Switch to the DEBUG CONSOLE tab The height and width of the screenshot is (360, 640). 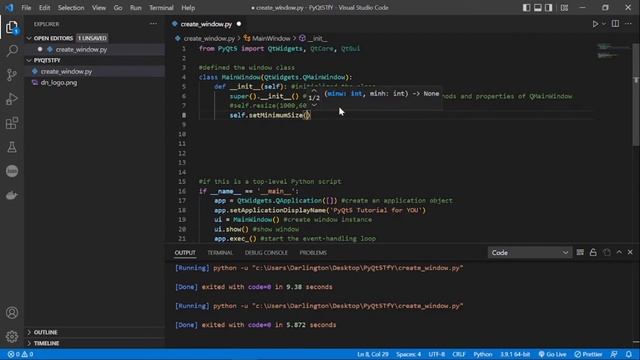click(266, 253)
